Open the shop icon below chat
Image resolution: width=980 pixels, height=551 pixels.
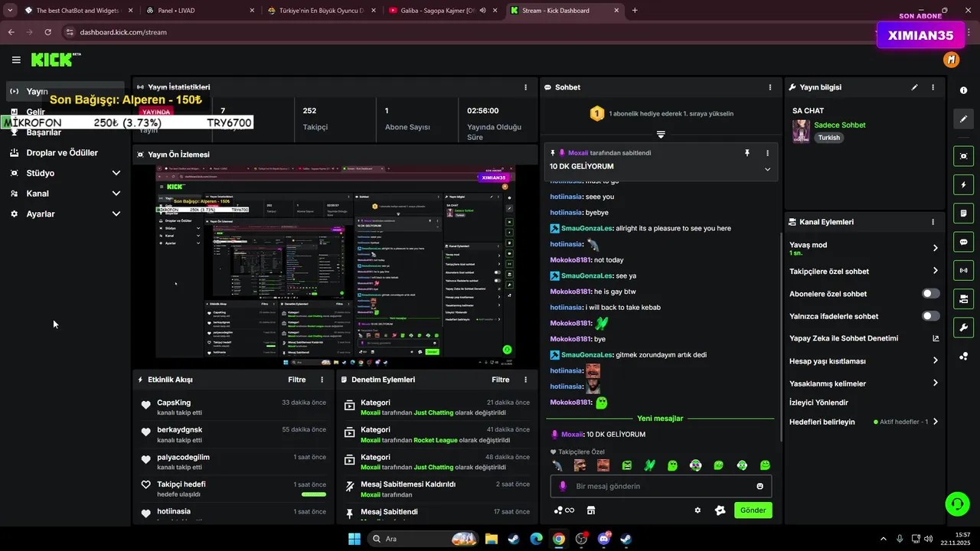(590, 510)
